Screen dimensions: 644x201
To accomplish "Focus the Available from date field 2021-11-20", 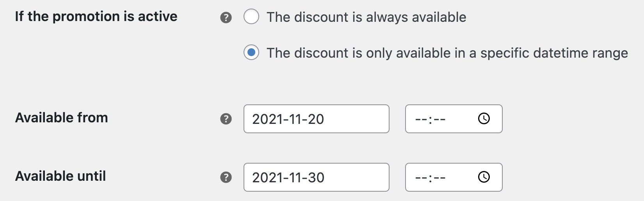I will coord(317,119).
